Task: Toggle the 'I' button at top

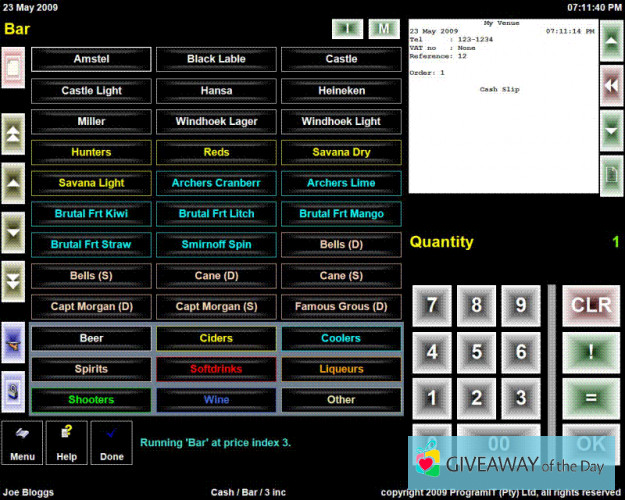Action: click(347, 29)
